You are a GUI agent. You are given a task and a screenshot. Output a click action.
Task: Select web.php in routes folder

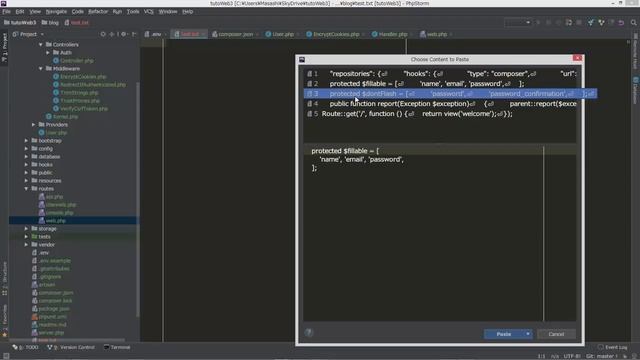pyautogui.click(x=56, y=221)
